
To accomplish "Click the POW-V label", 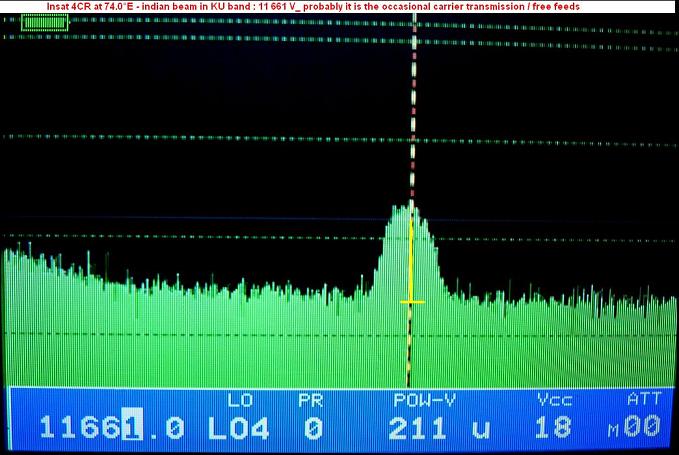I will [424, 400].
